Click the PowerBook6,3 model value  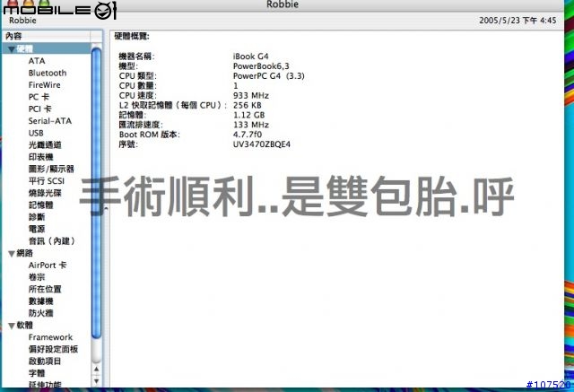coord(261,66)
